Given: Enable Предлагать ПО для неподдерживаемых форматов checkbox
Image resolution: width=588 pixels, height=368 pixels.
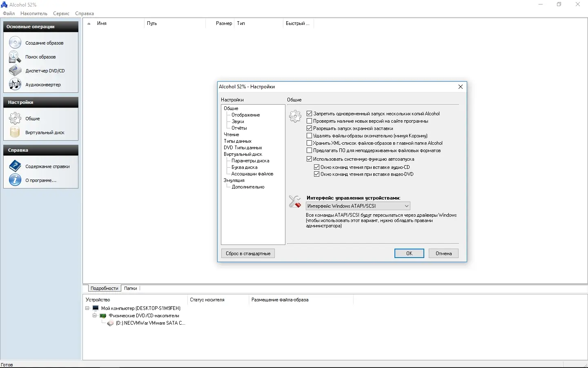Looking at the screenshot, I should (x=309, y=150).
